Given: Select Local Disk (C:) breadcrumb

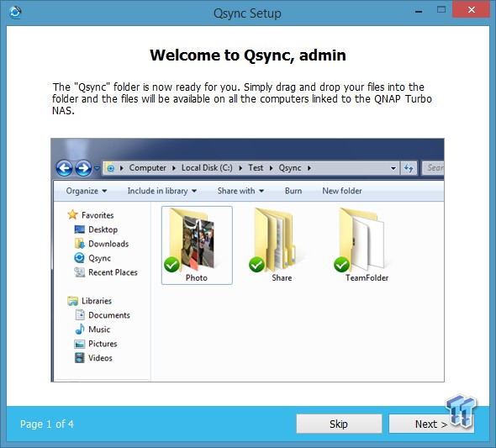Looking at the screenshot, I should click(x=207, y=168).
